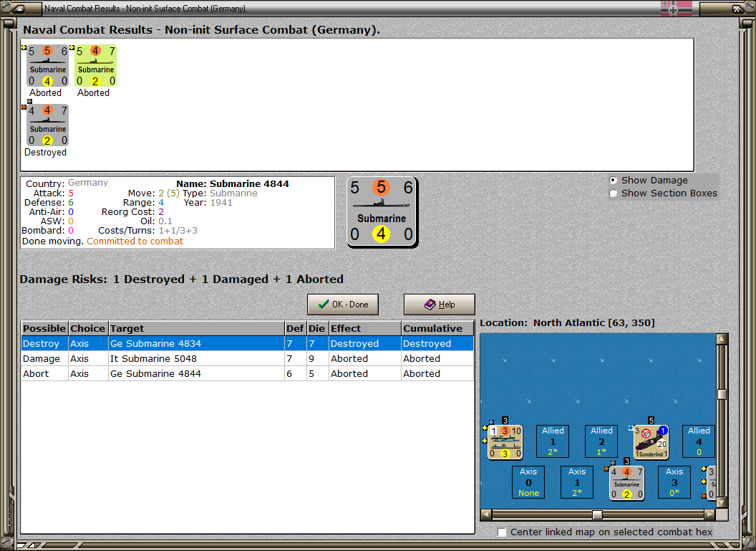756x551 pixels.
Task: Sort by the Choice column header
Action: pos(88,329)
